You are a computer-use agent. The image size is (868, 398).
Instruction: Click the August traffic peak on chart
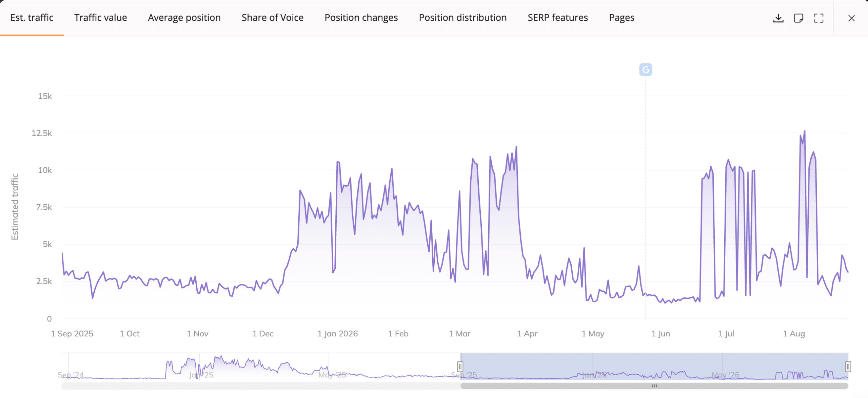(805, 131)
